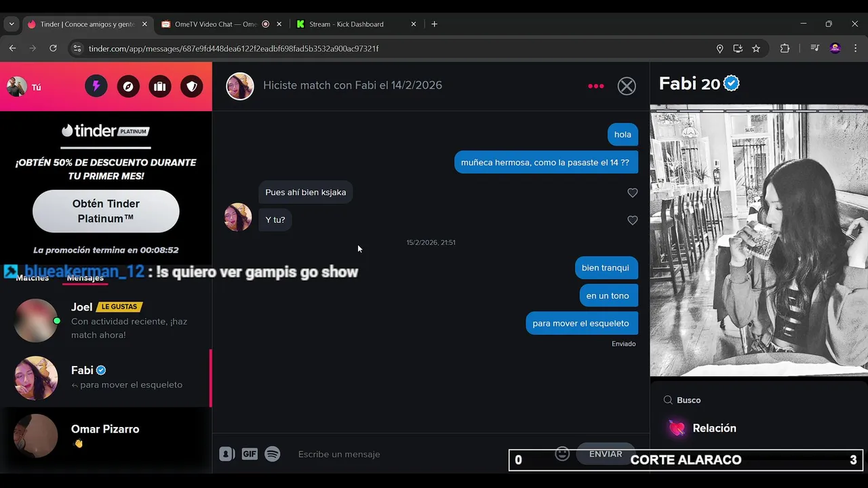Switch to the Tinder browser tab
This screenshot has width=868, height=488.
click(x=87, y=24)
